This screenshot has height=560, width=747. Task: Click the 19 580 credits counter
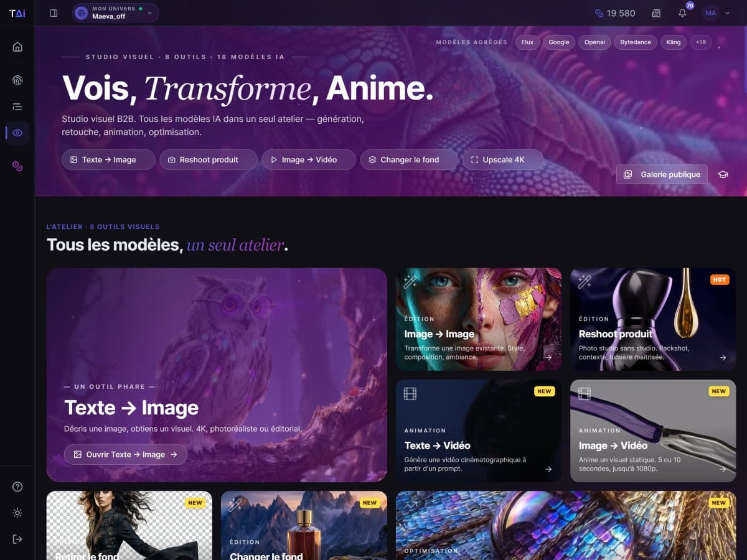coord(615,13)
